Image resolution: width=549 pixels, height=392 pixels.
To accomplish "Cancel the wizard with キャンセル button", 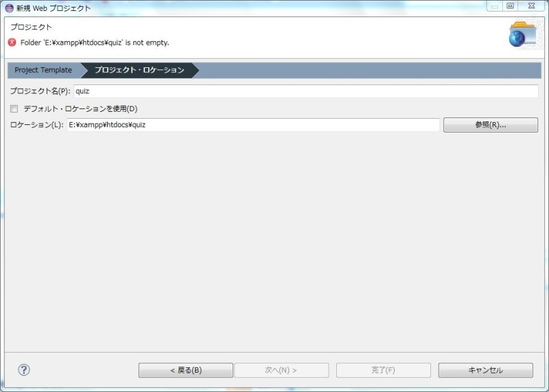I will pos(486,370).
